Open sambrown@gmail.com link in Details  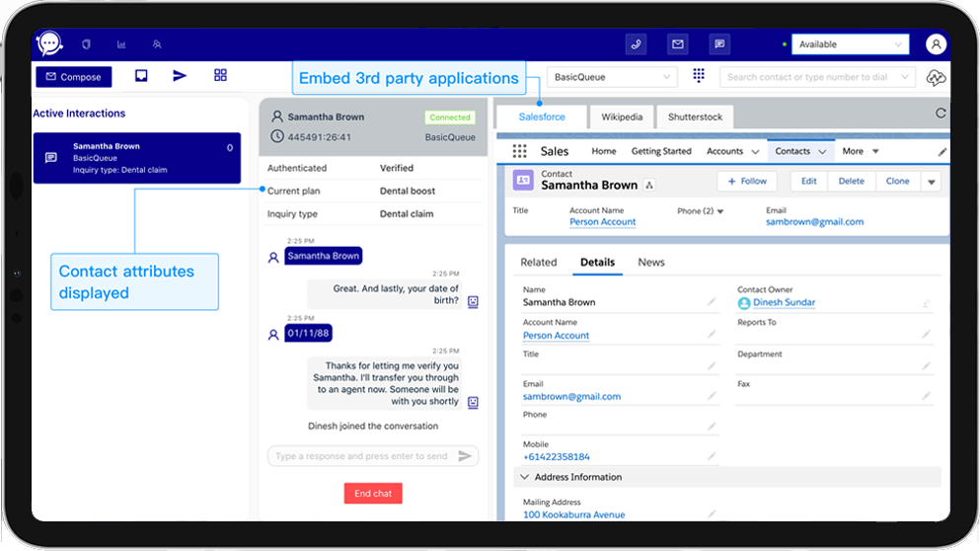point(571,397)
